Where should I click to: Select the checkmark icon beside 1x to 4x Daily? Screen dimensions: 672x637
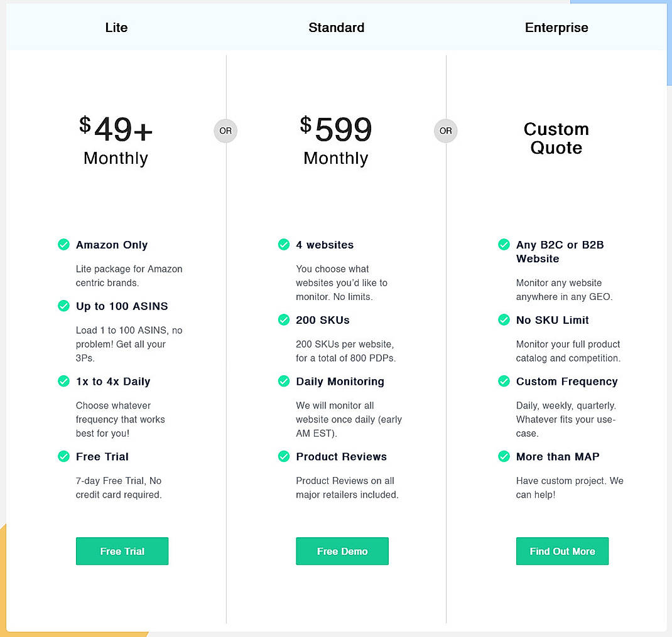[x=63, y=381]
